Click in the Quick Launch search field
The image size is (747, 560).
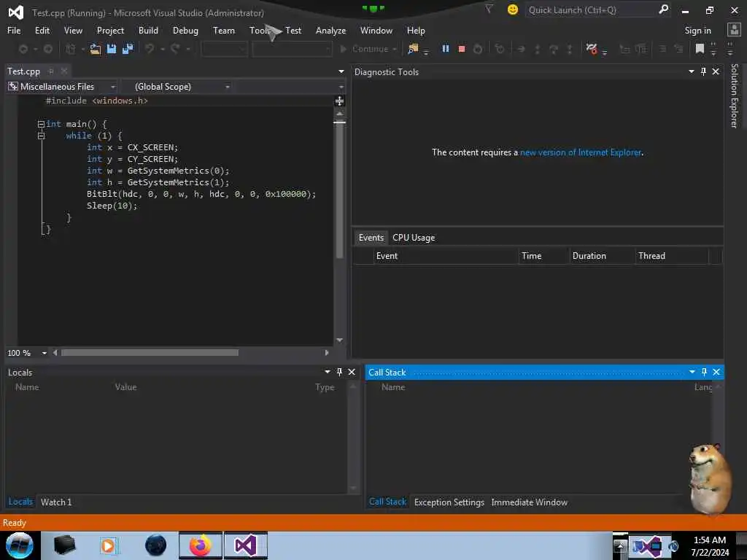(x=591, y=9)
